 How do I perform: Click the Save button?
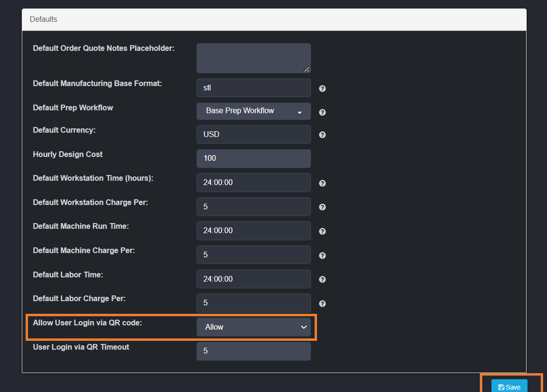coord(509,387)
